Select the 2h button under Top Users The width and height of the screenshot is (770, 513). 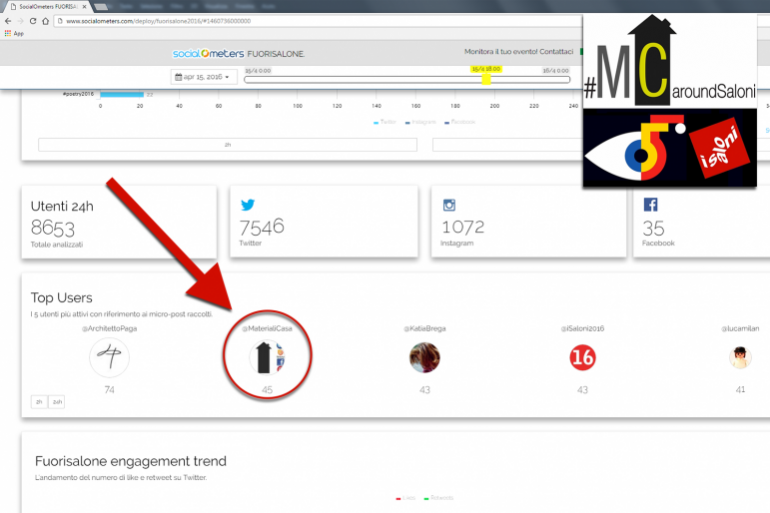(x=39, y=402)
